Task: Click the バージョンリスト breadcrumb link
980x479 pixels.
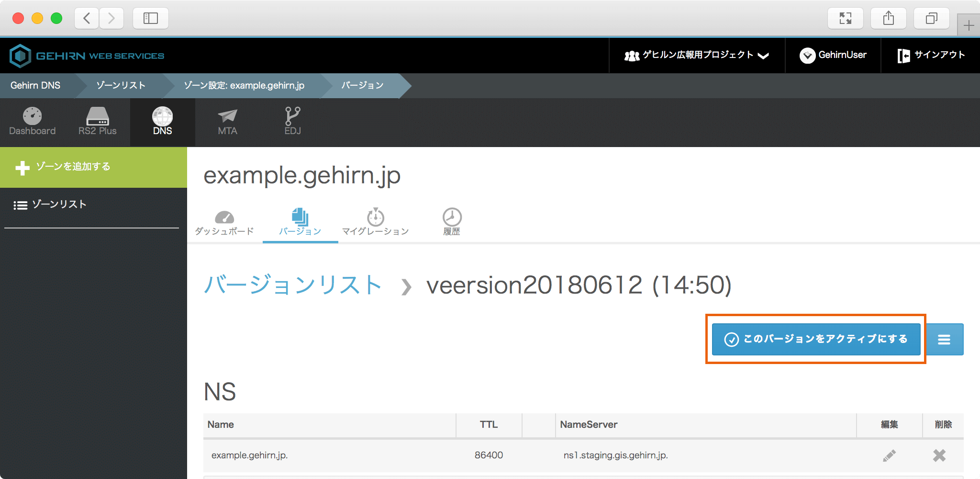Action: pyautogui.click(x=292, y=285)
